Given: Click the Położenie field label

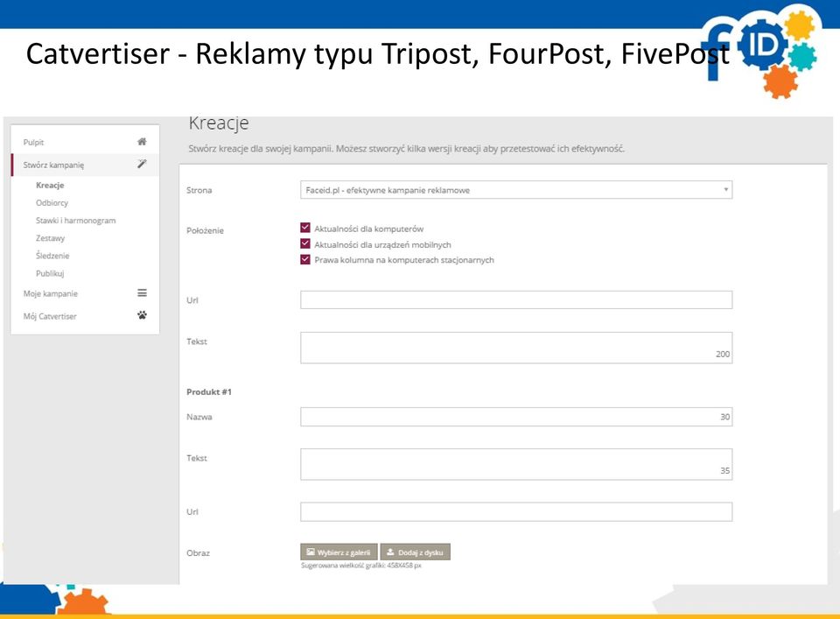Looking at the screenshot, I should click(x=205, y=230).
